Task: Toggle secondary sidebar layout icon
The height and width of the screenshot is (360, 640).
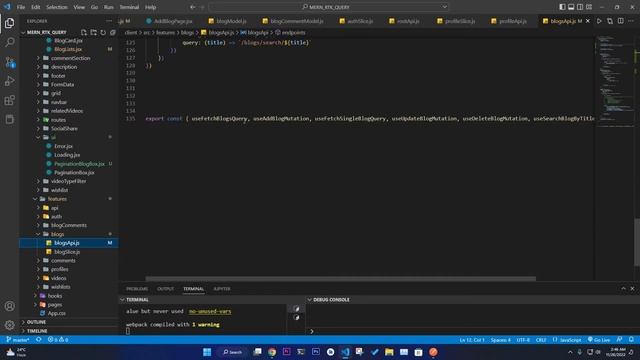Action: [x=580, y=7]
